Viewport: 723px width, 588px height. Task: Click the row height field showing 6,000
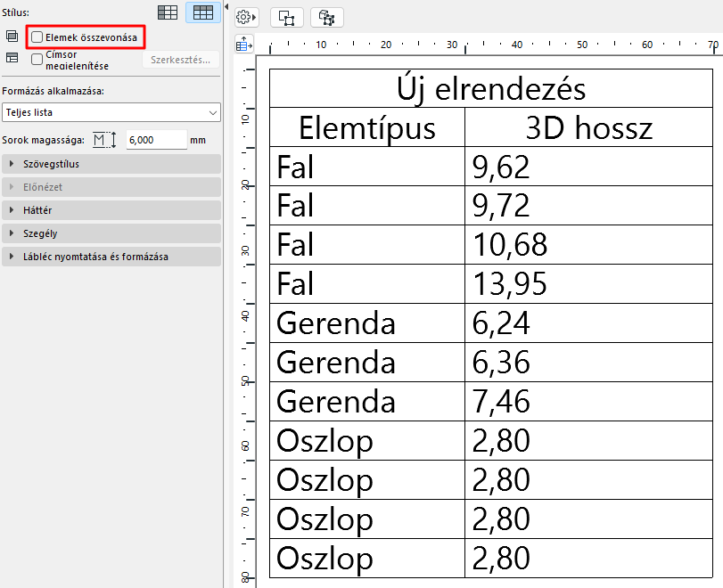(156, 140)
